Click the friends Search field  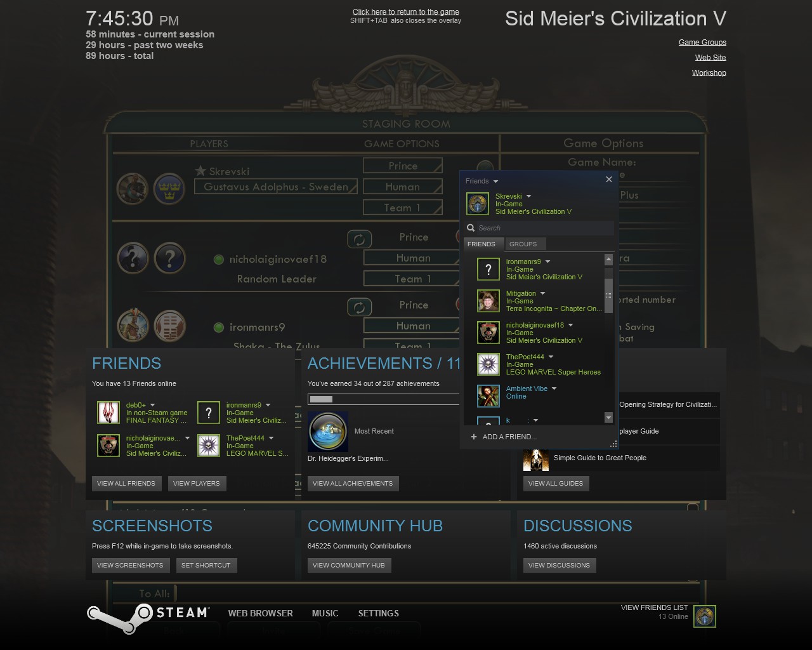coord(544,228)
